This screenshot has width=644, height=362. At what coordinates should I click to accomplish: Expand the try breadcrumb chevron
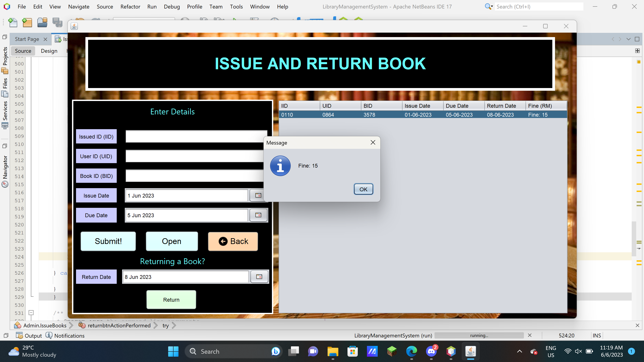pos(174,325)
